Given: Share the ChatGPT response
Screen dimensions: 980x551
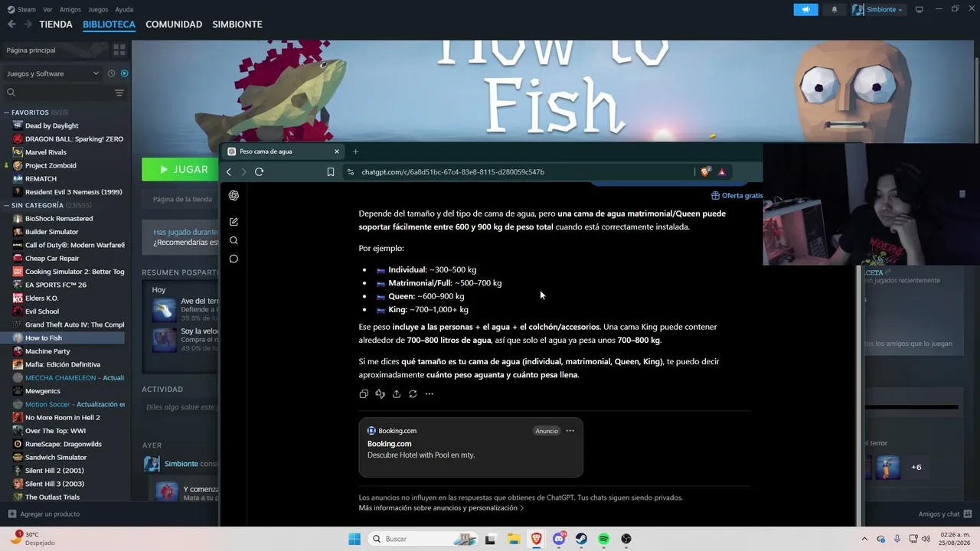Looking at the screenshot, I should coord(397,394).
